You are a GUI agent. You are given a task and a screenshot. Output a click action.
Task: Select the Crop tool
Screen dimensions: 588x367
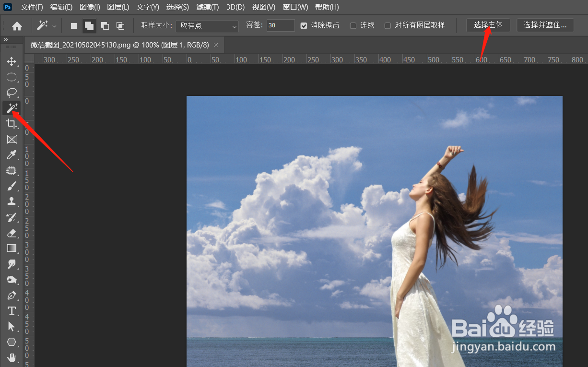(12, 124)
